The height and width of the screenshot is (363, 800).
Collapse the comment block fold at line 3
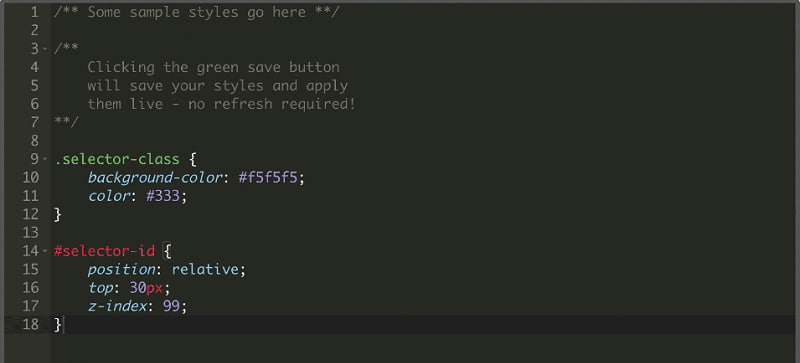pos(45,49)
